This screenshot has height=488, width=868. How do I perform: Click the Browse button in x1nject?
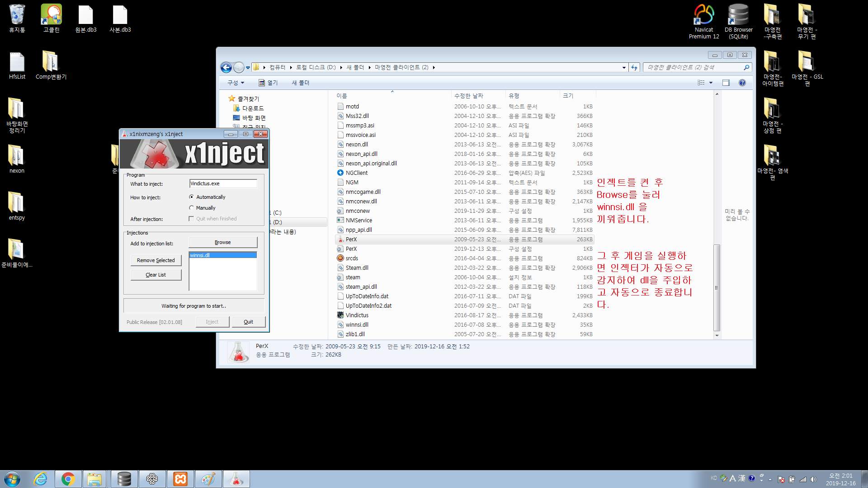(223, 242)
